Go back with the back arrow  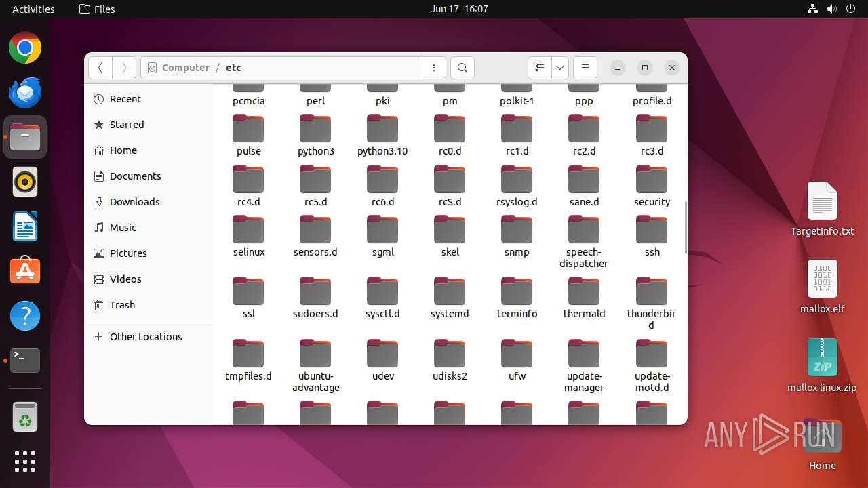[100, 68]
